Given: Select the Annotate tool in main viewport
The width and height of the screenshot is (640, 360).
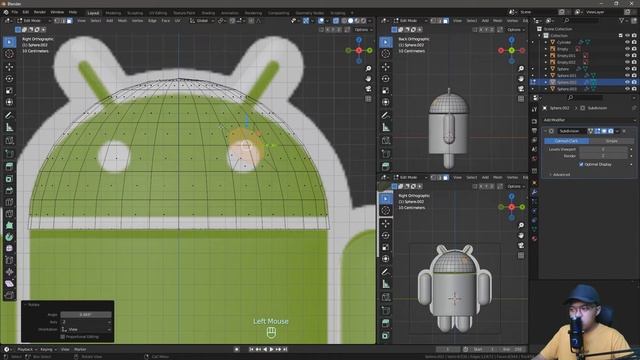Looking at the screenshot, I should (9, 116).
